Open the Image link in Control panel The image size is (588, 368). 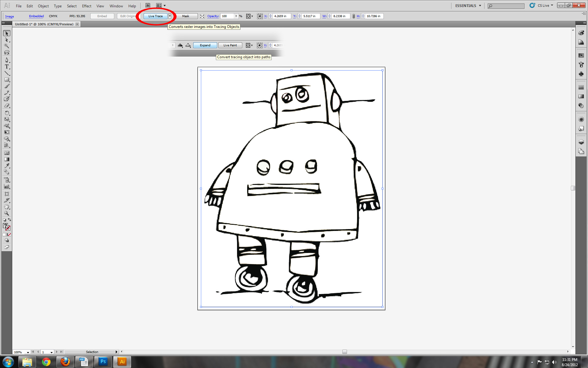tap(9, 16)
